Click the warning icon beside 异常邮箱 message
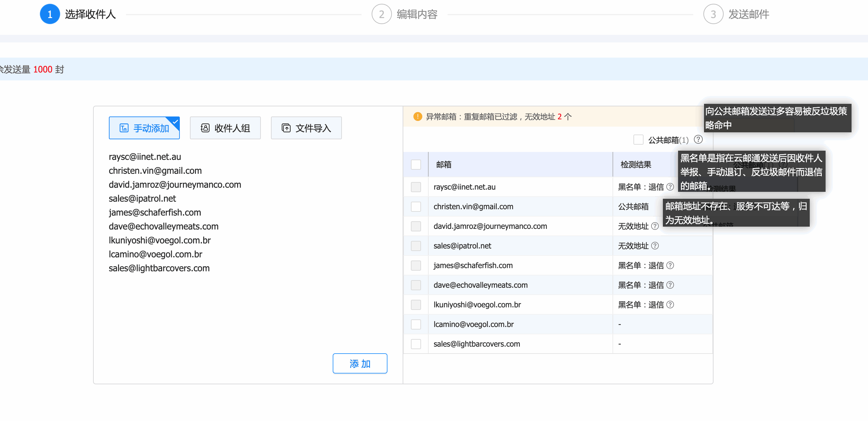Image resolution: width=868 pixels, height=421 pixels. click(418, 116)
